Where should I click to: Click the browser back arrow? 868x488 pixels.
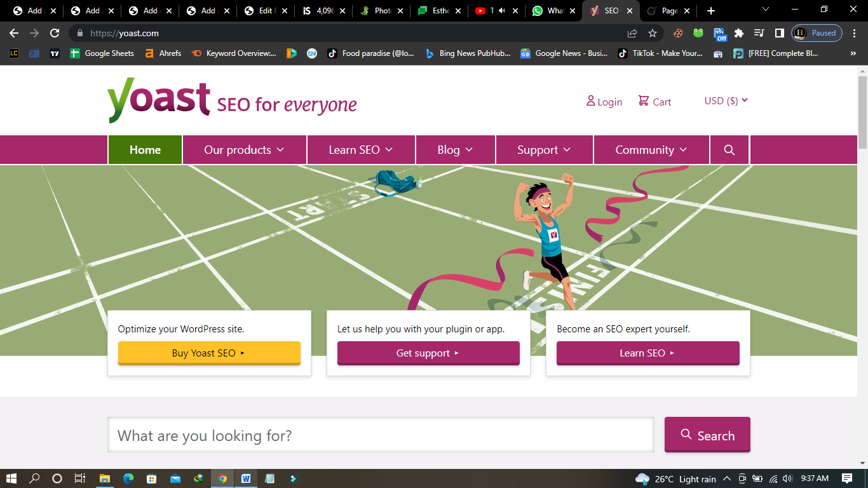pos(14,33)
